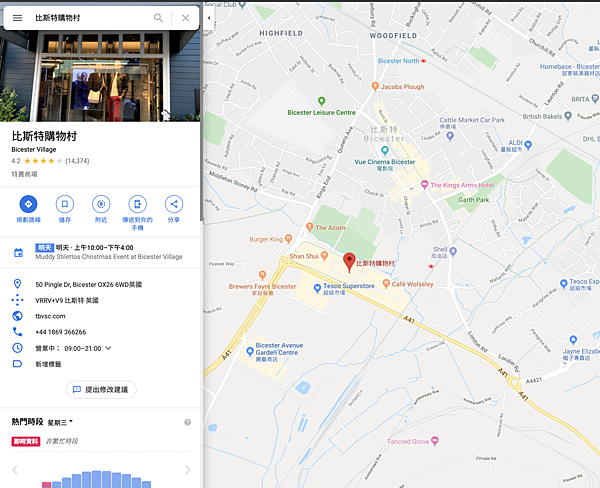
Task: Click the address 50 Pingle Dr row
Action: (x=99, y=284)
